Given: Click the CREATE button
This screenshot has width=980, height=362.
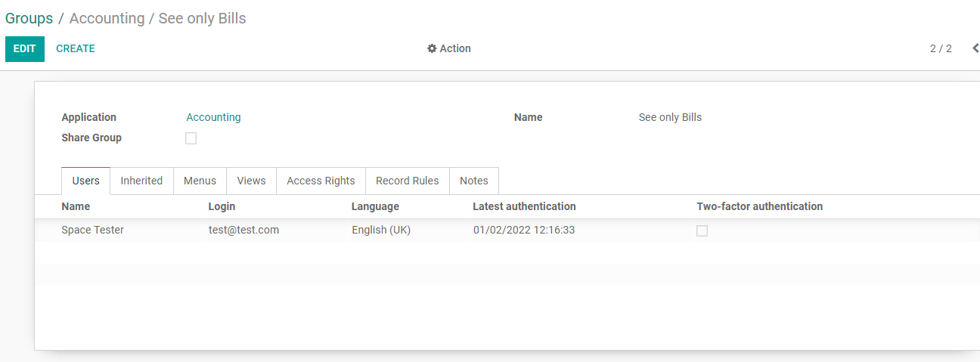Looking at the screenshot, I should tap(76, 48).
